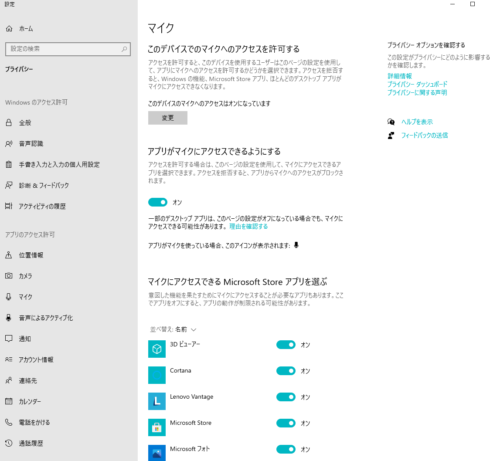Screen dimensions: 490x461
Task: Open the camera (カメラ) privacy icon
Action: (9, 276)
